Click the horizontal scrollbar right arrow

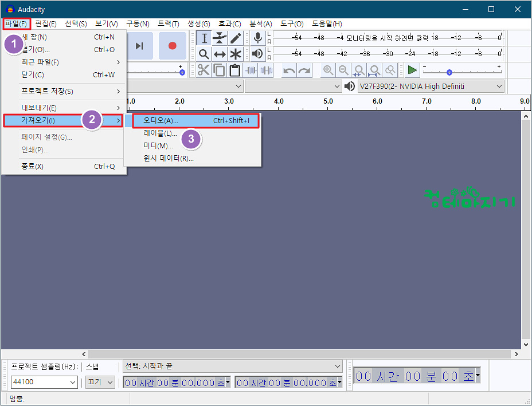point(517,354)
